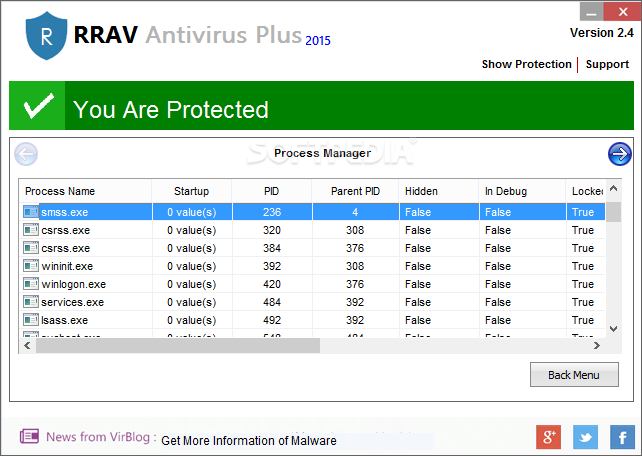Screen dimensions: 642x456
Task: Click the Back Menu button
Action: pyautogui.click(x=574, y=375)
